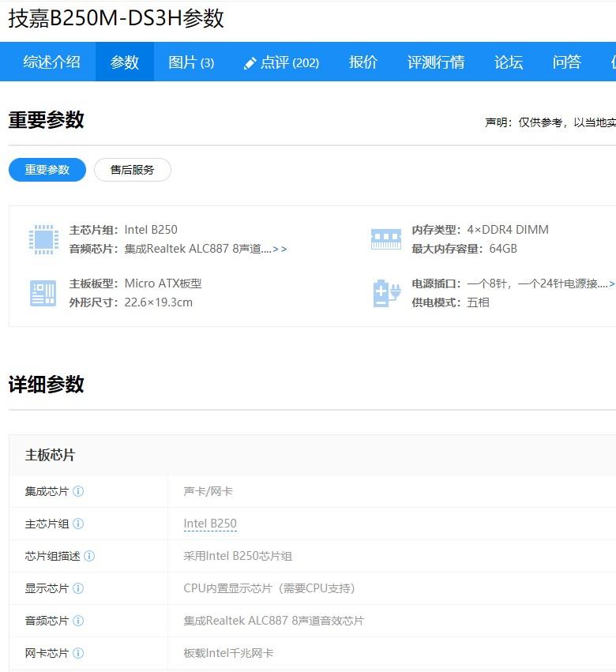
Task: Click the info icon next to 集成芯片
Action: click(78, 491)
